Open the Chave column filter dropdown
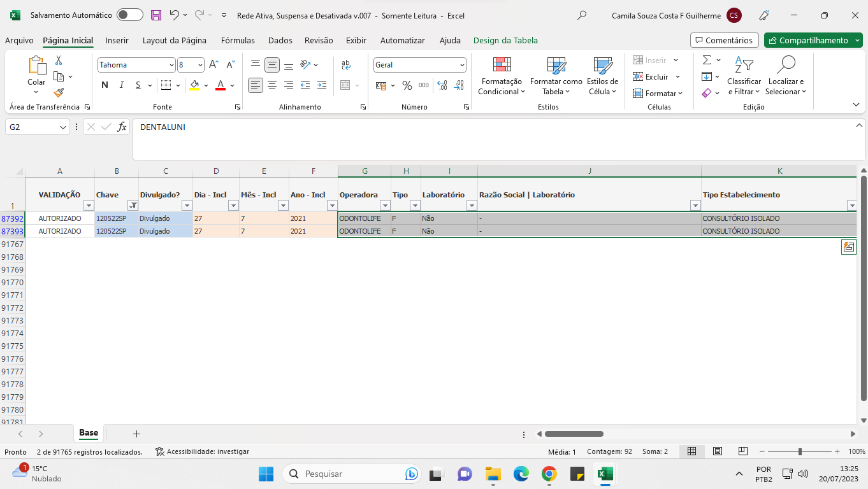 133,206
